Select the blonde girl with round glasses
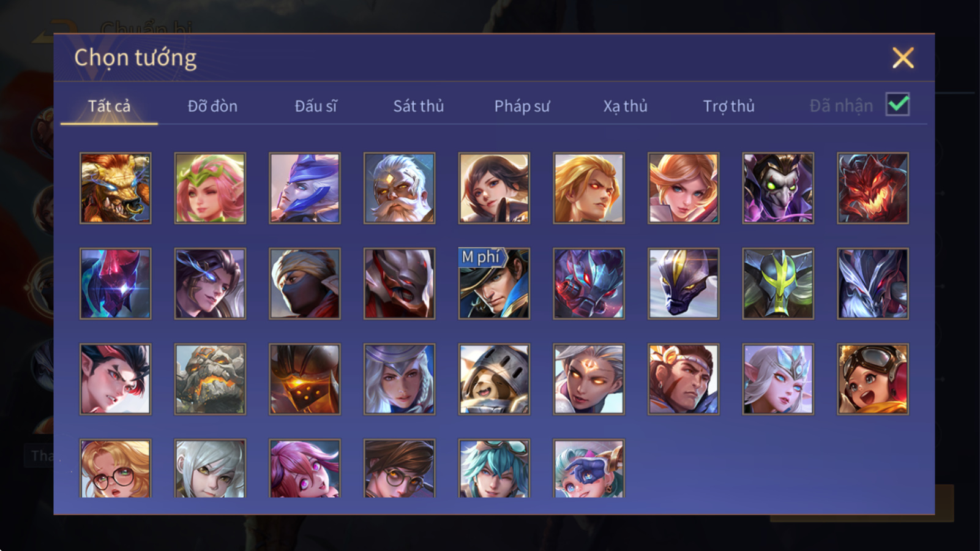The width and height of the screenshot is (980, 551). (x=115, y=468)
